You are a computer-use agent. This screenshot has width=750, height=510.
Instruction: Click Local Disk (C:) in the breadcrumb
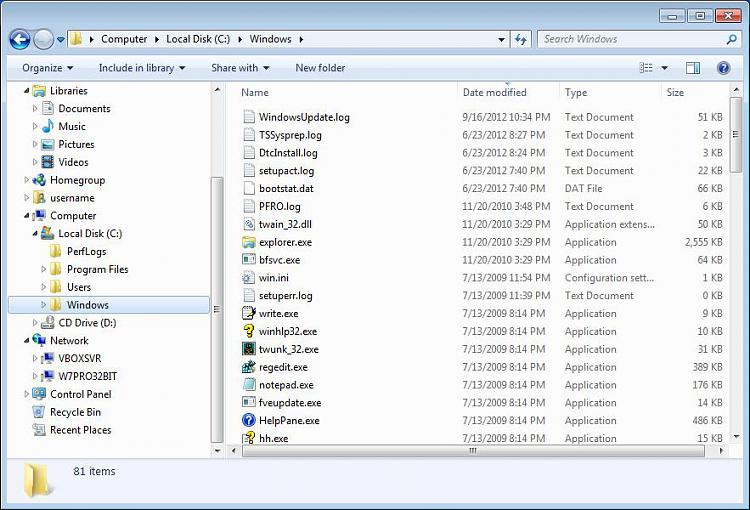(x=198, y=39)
